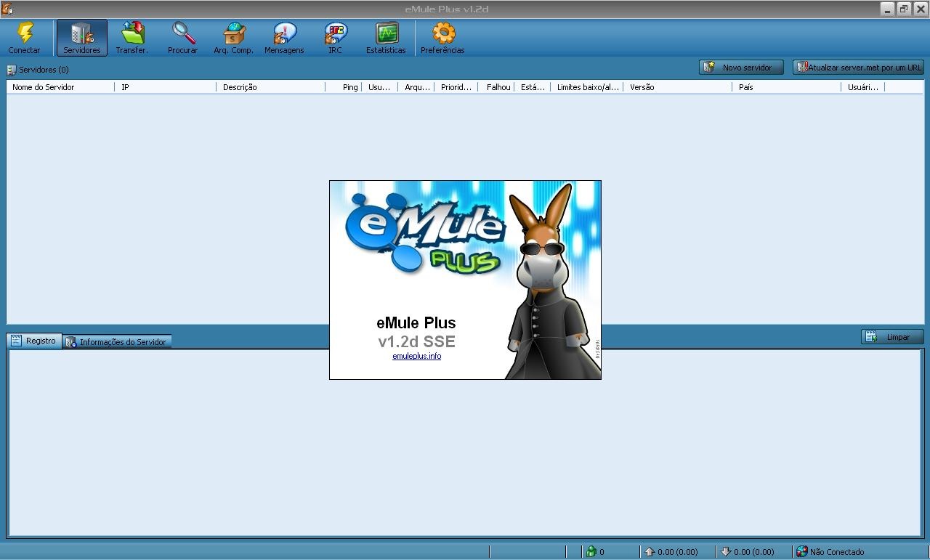Switch to Informações do Servidor tab
The image size is (930, 560).
[x=117, y=341]
